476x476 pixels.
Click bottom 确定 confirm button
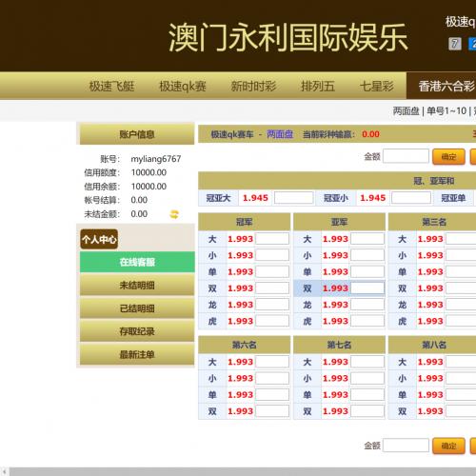[x=448, y=446]
